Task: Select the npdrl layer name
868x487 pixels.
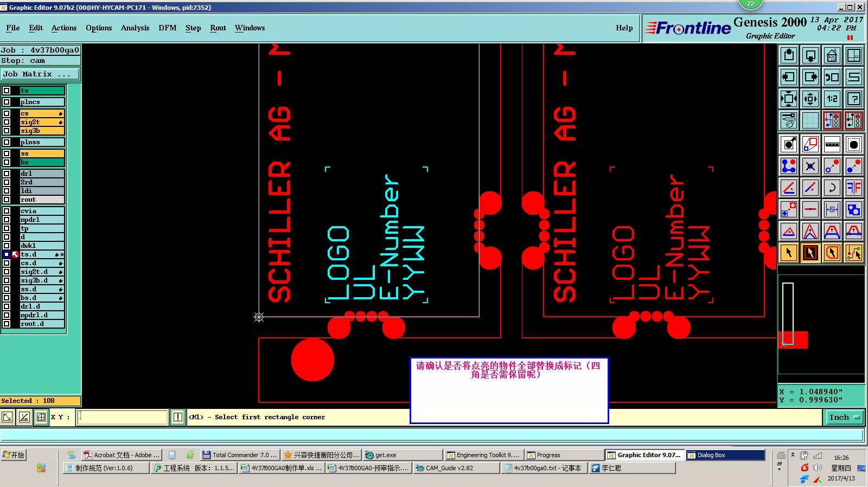Action: pyautogui.click(x=42, y=220)
